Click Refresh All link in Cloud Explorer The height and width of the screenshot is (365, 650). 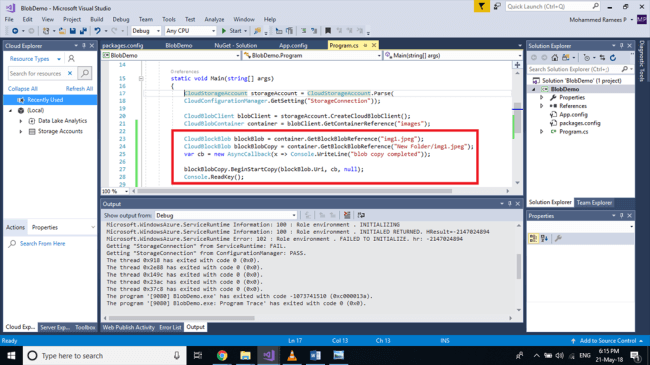79,88
